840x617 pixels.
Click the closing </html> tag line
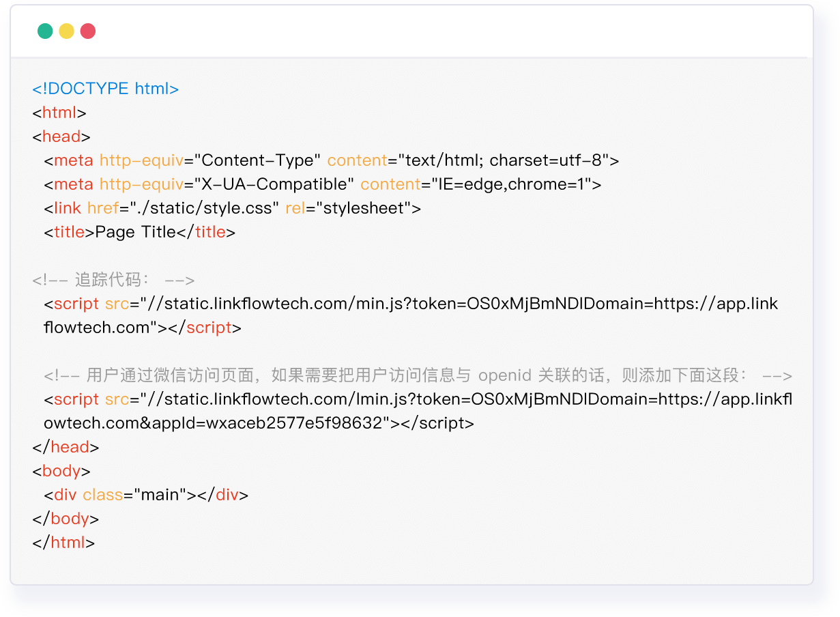tap(63, 543)
